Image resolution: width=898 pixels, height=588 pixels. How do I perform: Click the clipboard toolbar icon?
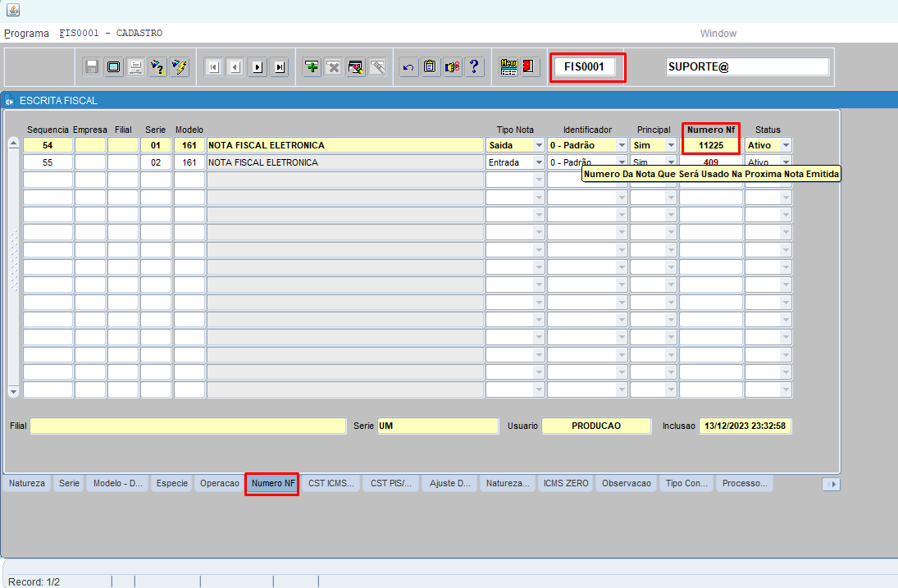tap(430, 67)
